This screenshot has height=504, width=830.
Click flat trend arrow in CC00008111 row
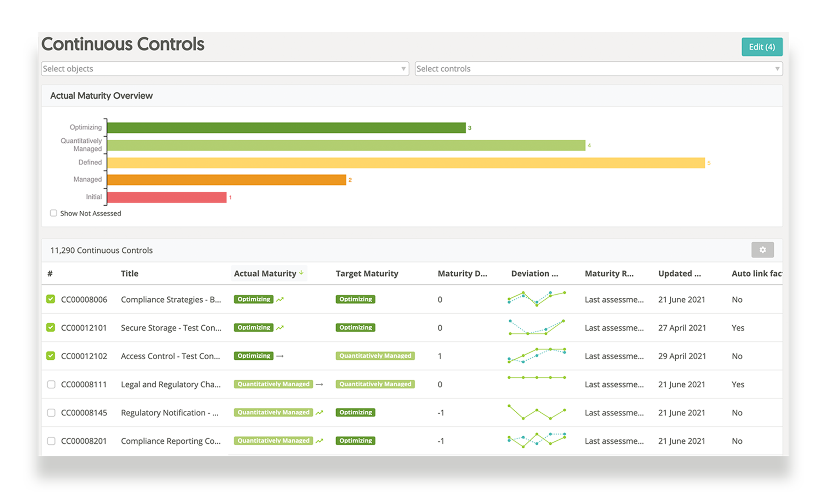point(319,384)
